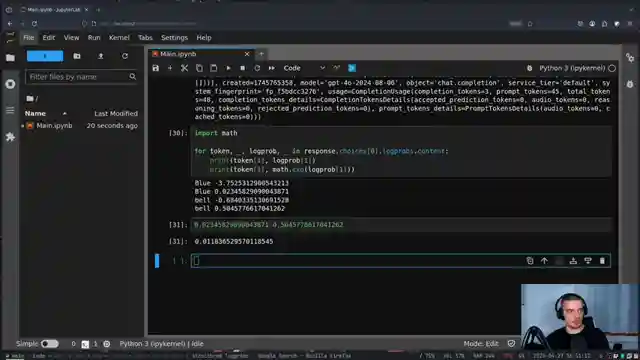Reload the browser page

point(34,24)
